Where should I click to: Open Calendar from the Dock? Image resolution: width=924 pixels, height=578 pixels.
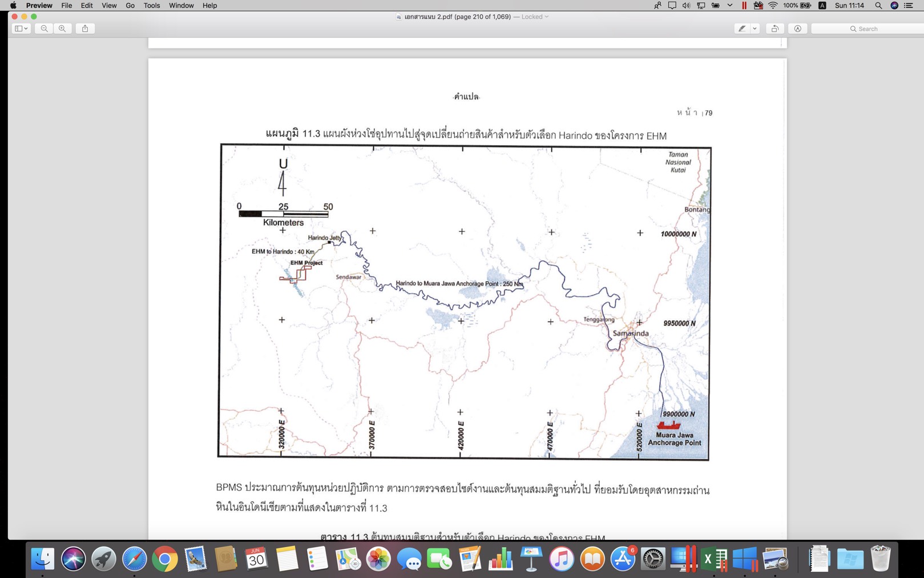point(256,559)
